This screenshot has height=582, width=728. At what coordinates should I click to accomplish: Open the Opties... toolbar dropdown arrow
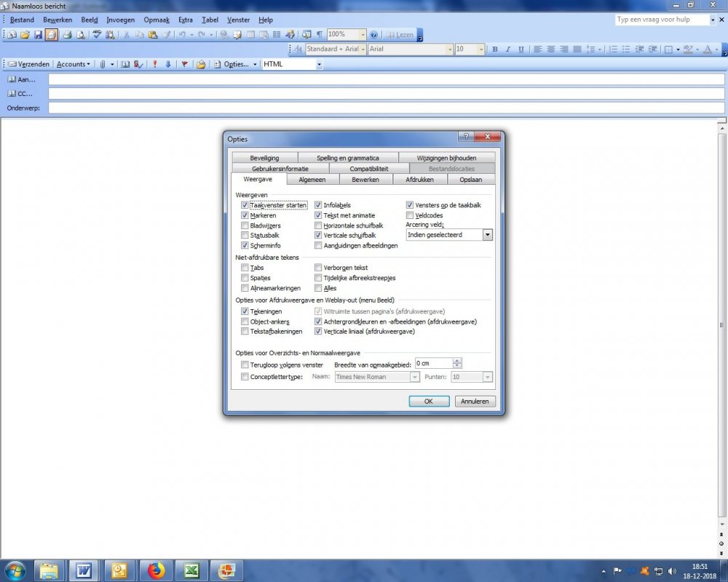(x=255, y=65)
